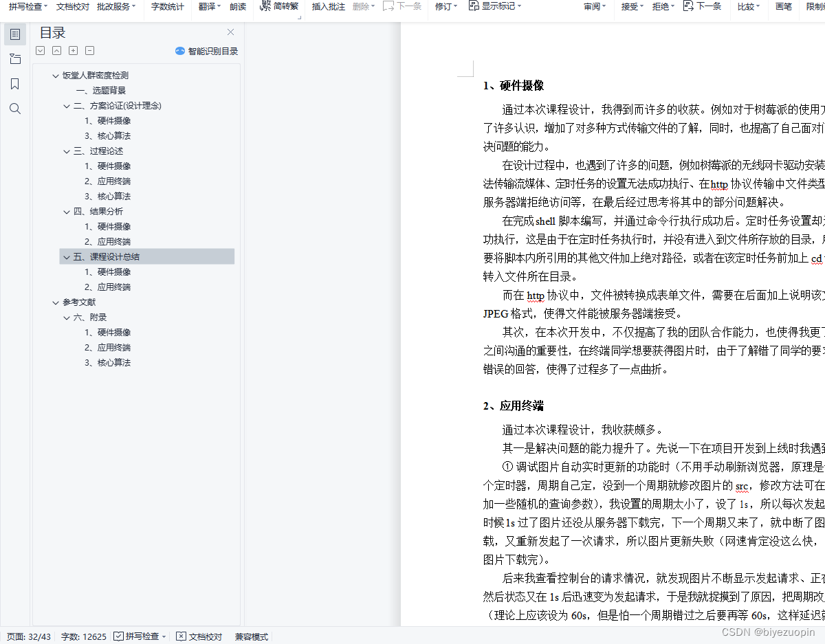The image size is (825, 644).
Task: Insert a comment using 插入批注
Action: pos(328,7)
